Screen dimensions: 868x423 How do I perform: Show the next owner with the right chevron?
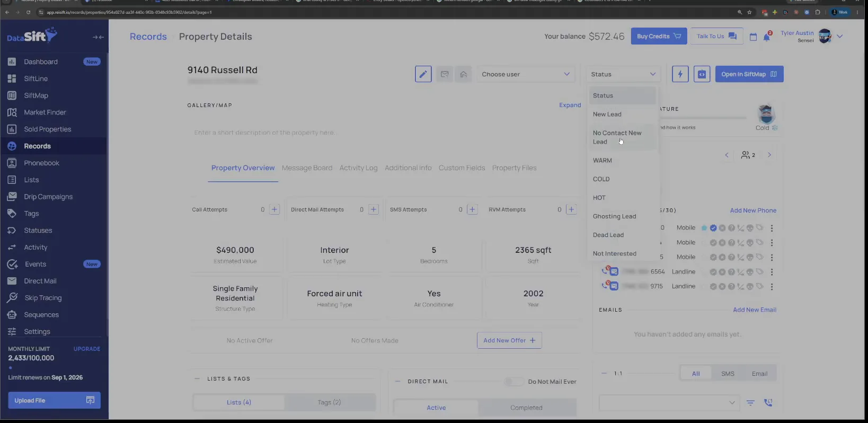[x=769, y=155]
